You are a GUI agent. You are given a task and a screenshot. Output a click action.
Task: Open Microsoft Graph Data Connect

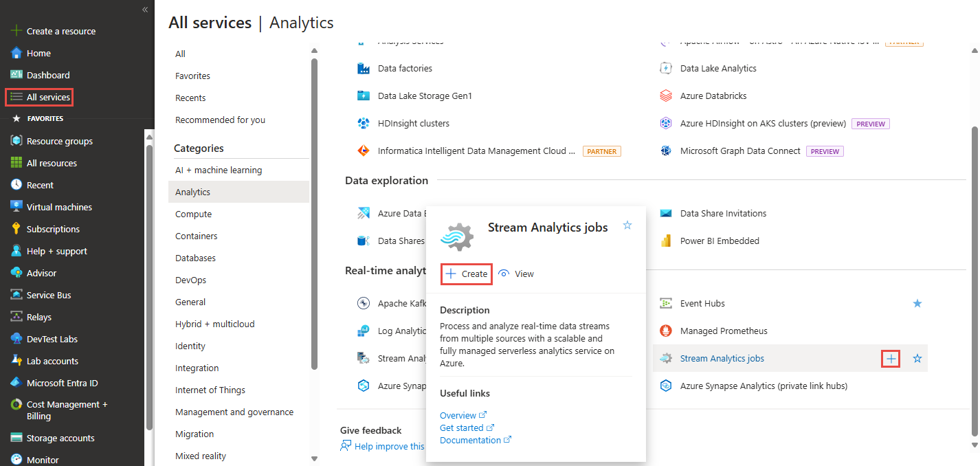pyautogui.click(x=740, y=151)
